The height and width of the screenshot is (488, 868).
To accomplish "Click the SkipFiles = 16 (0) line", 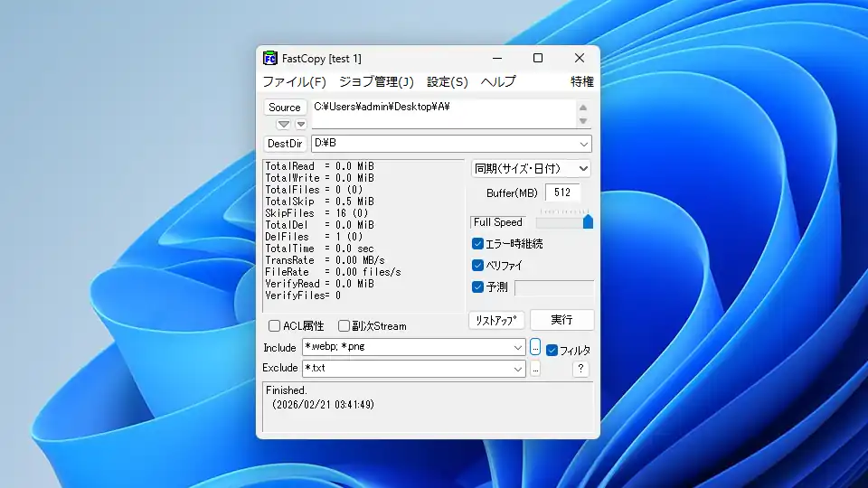I will click(x=316, y=213).
